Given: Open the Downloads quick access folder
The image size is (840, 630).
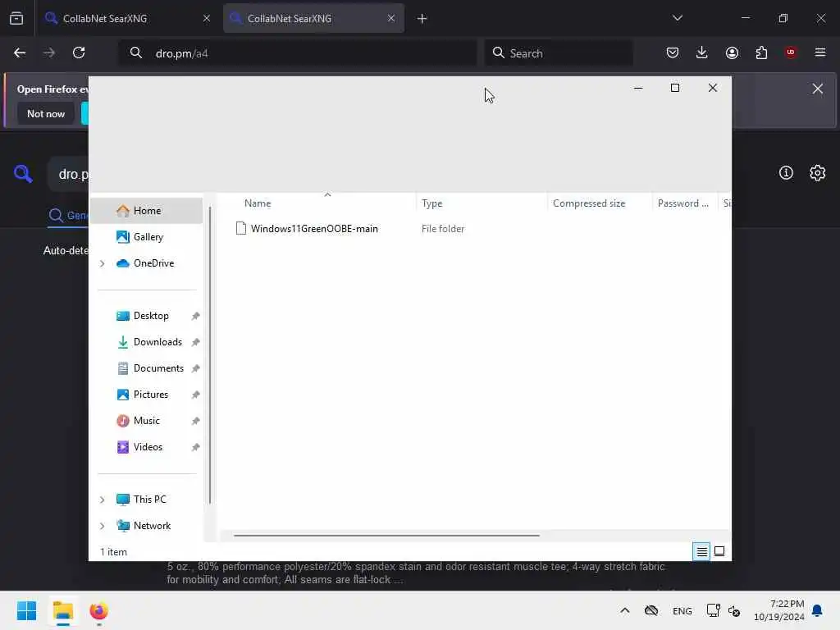Looking at the screenshot, I should (x=157, y=342).
